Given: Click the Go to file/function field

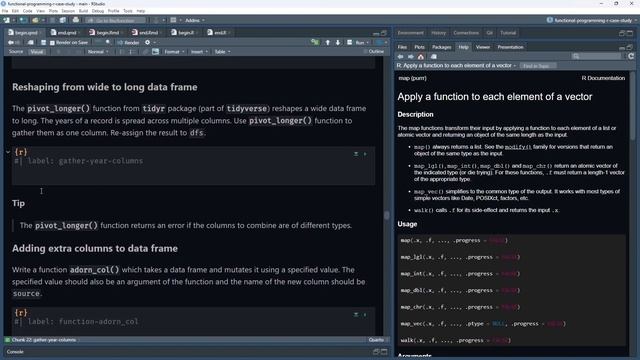Looking at the screenshot, I should [x=116, y=20].
